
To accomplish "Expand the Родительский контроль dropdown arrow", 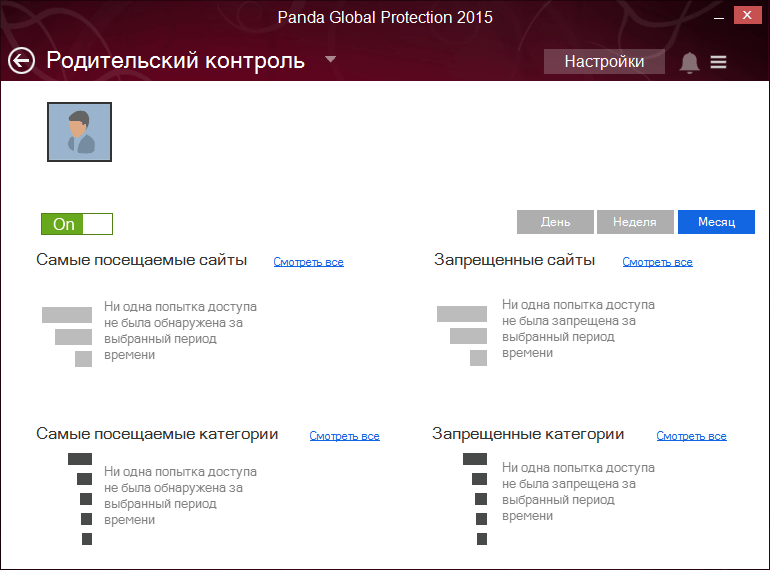I will click(x=330, y=59).
